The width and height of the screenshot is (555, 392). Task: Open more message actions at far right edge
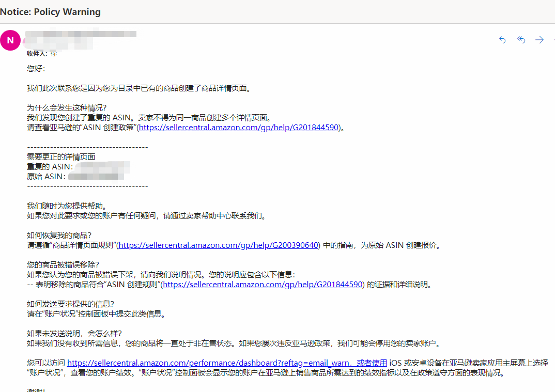553,40
